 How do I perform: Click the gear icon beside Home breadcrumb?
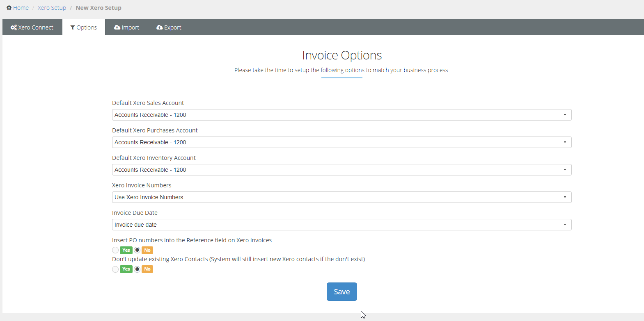(x=9, y=8)
